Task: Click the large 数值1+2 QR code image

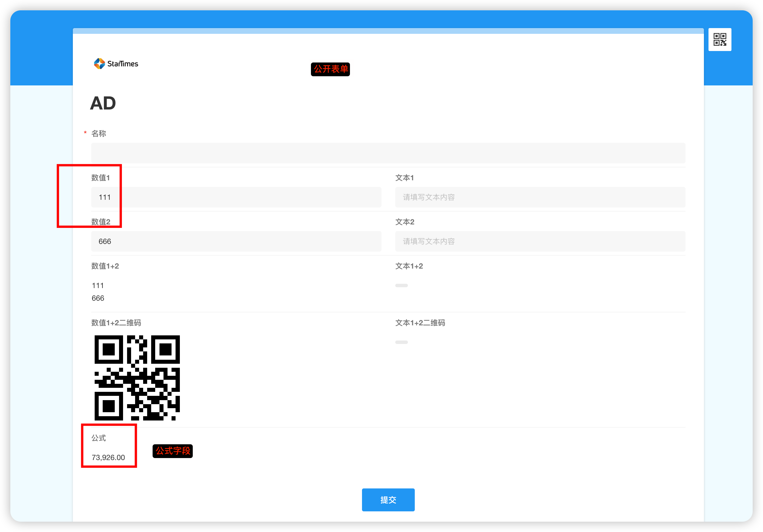Action: (x=137, y=378)
